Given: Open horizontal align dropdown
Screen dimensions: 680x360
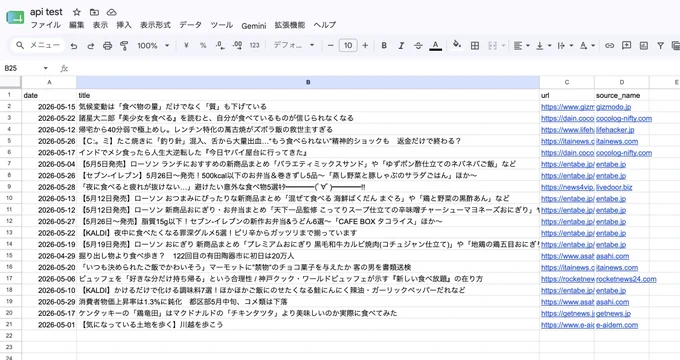Looking at the screenshot, I should click(522, 46).
